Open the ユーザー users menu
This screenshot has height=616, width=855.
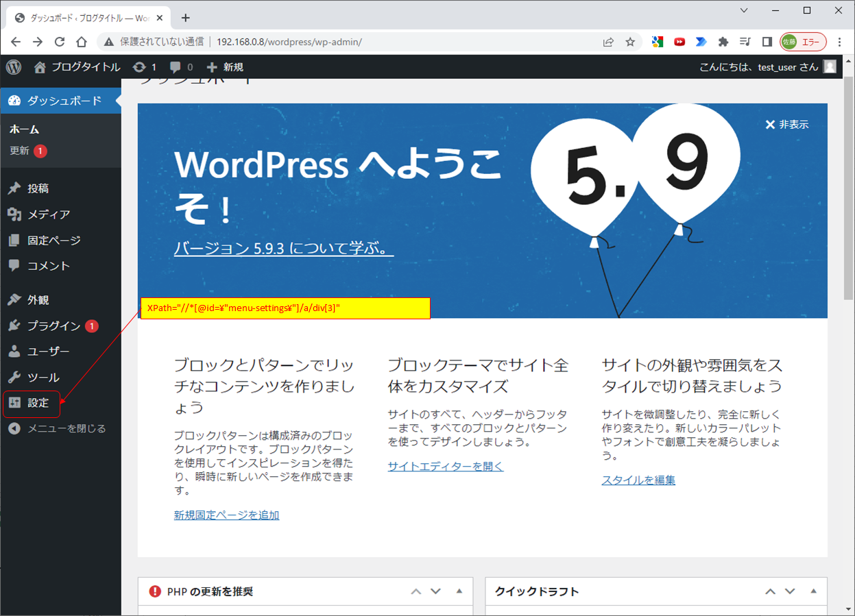(x=60, y=352)
